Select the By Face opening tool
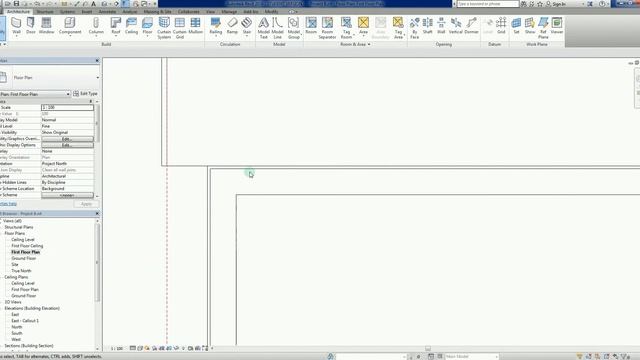The image size is (640, 360). point(415,28)
